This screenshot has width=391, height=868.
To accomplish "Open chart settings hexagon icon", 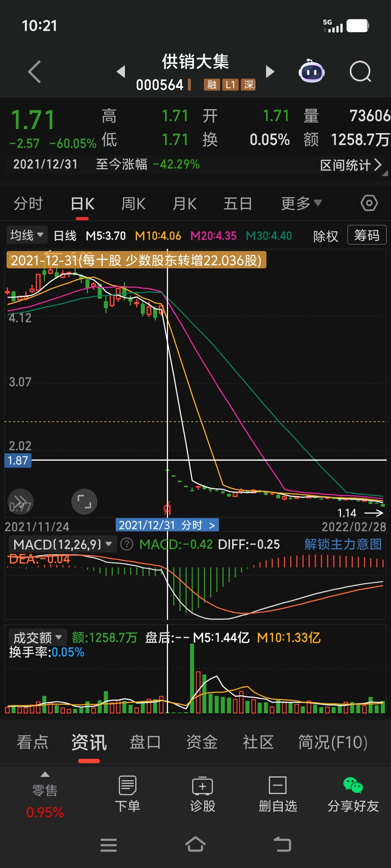I will pyautogui.click(x=369, y=203).
